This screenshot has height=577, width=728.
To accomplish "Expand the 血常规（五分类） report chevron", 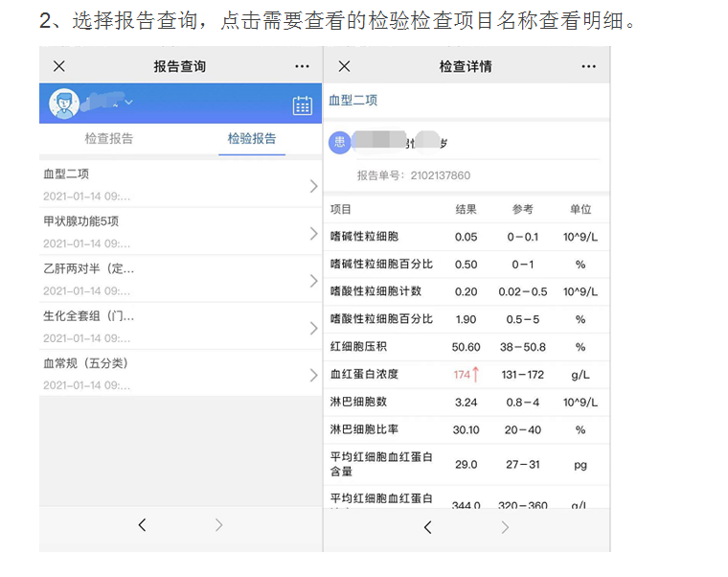I will click(x=313, y=375).
